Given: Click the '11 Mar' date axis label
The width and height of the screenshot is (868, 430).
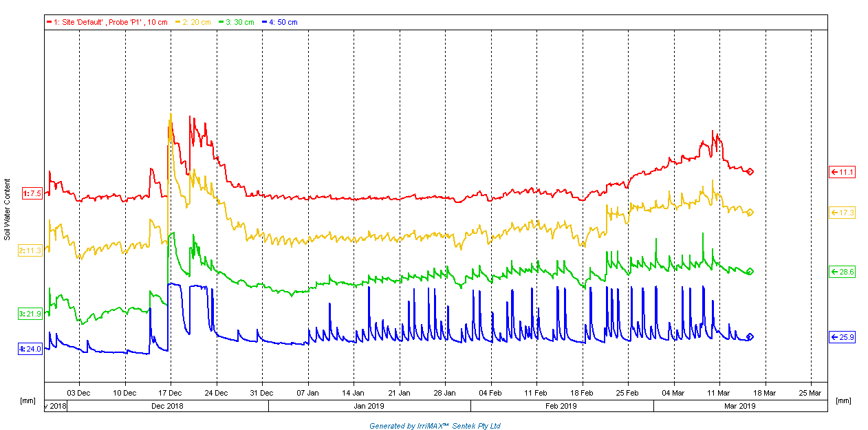Looking at the screenshot, I should click(x=719, y=393).
